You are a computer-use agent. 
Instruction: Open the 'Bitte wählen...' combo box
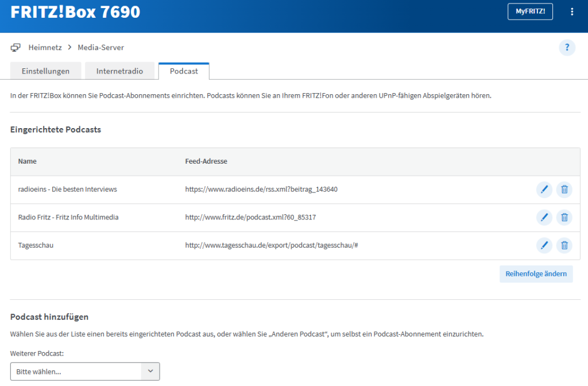click(76, 372)
